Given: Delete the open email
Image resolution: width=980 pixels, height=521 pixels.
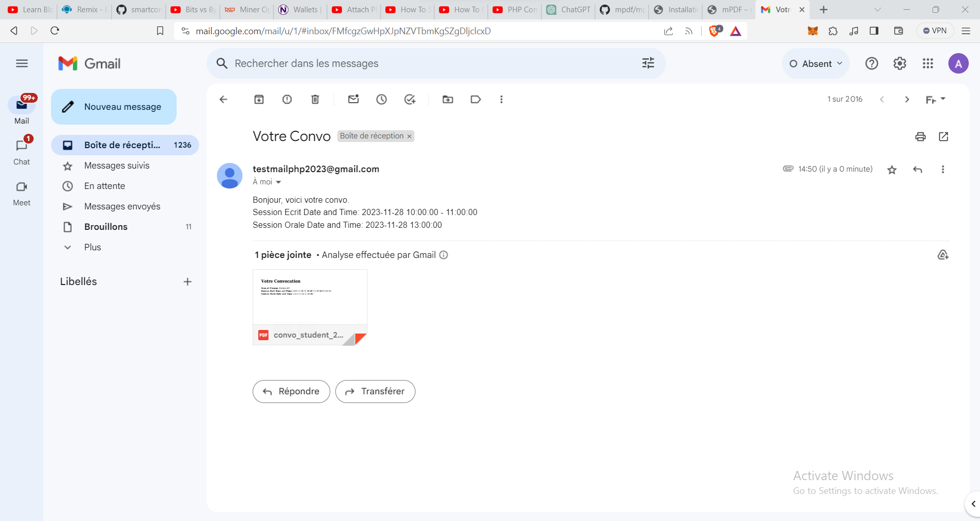Looking at the screenshot, I should coord(315,100).
